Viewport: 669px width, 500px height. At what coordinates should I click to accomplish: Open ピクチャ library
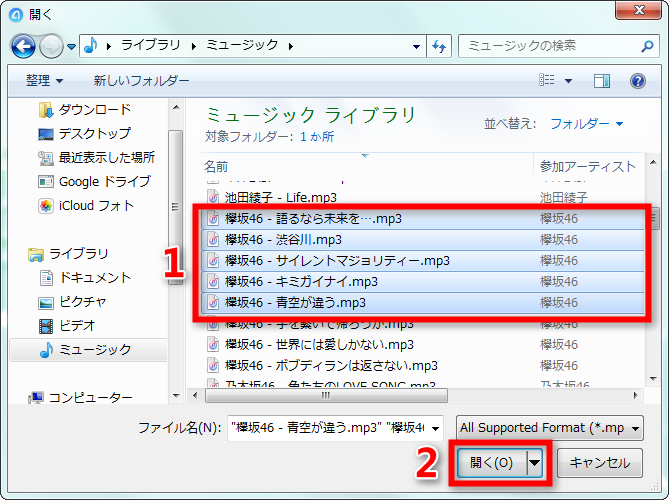[83, 302]
